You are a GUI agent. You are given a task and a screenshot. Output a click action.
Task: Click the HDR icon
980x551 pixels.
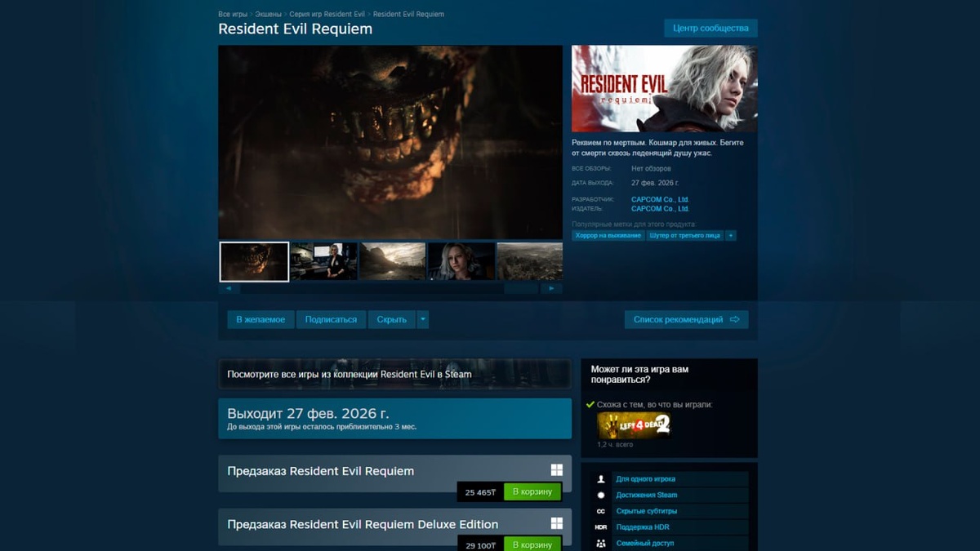pos(601,527)
